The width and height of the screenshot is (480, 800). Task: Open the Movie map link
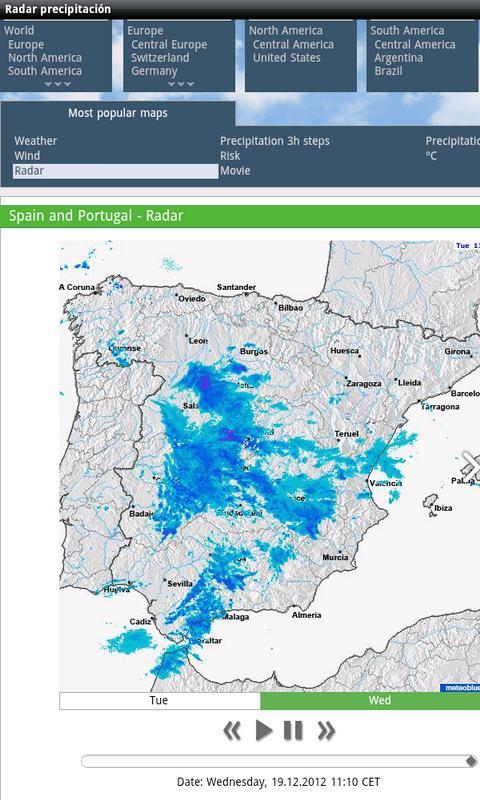235,171
